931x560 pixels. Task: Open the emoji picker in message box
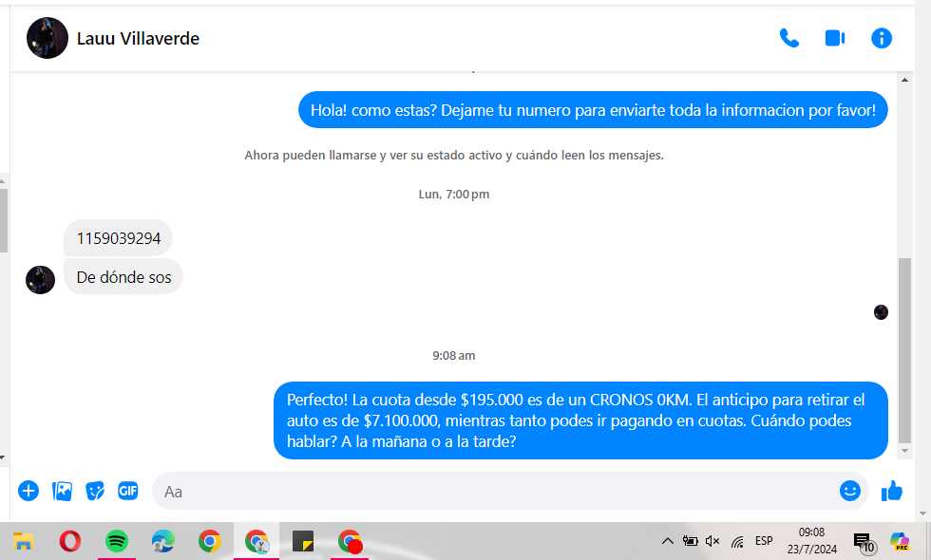pos(849,491)
